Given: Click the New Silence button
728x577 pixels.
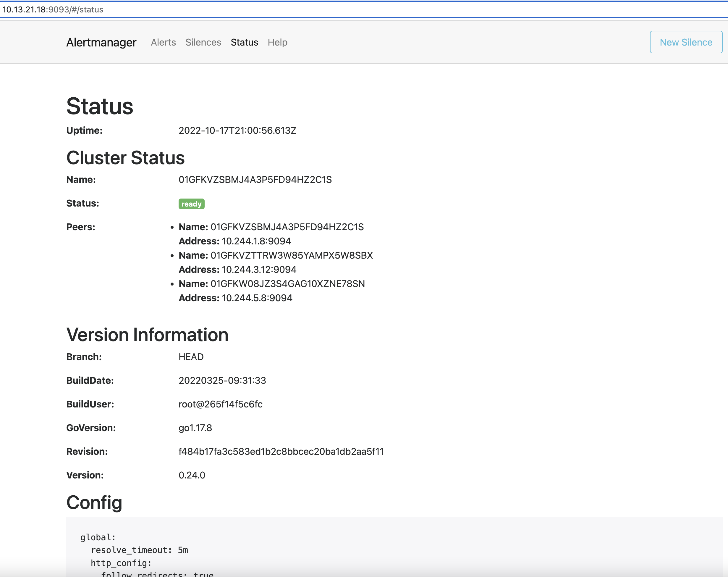Looking at the screenshot, I should click(x=686, y=42).
